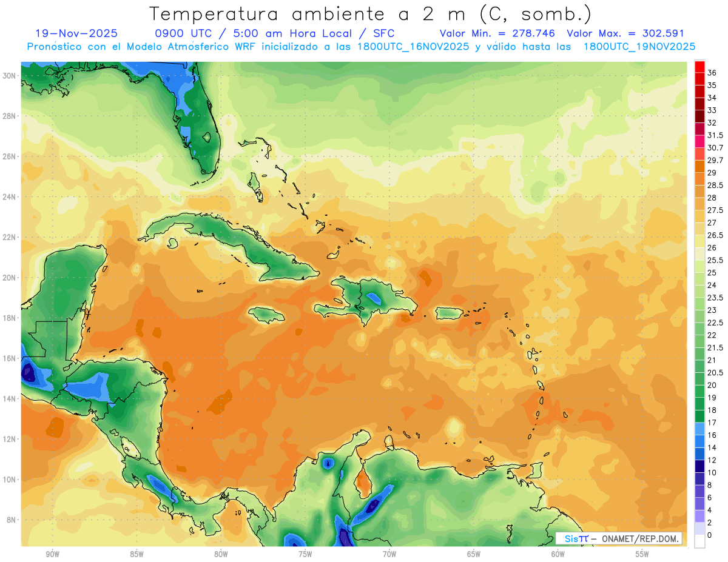
Task: Click the orange swatch between 28.5 and 29
Action: [699, 179]
